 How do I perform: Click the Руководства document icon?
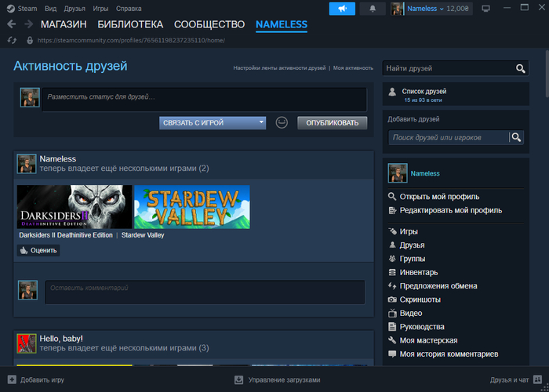tap(392, 327)
